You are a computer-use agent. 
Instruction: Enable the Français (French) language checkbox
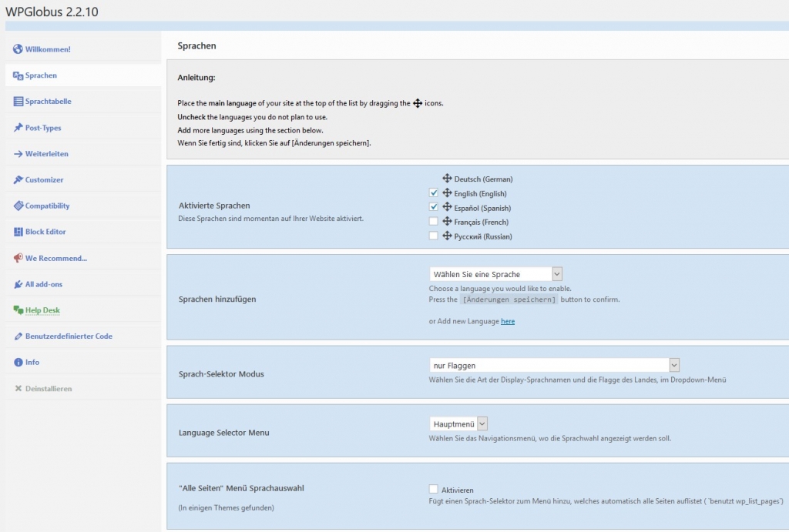[433, 221]
